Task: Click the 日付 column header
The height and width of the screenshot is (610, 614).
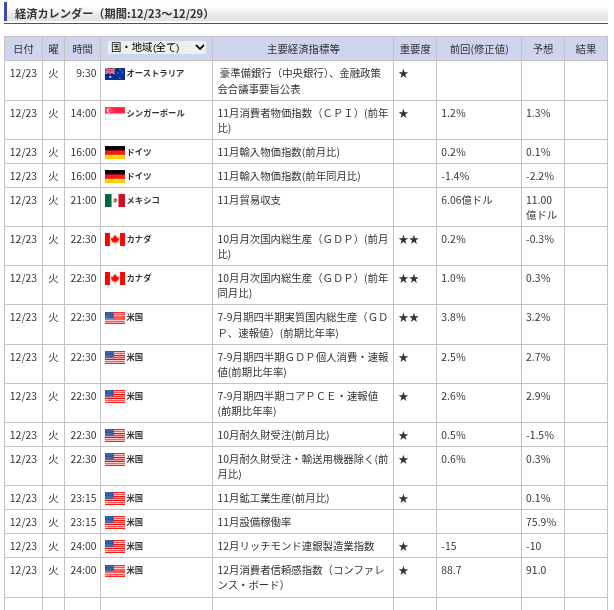Action: [23, 49]
